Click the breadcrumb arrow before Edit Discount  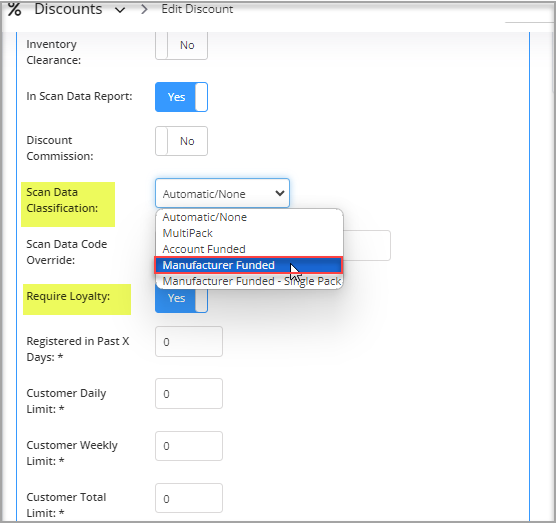coord(144,9)
